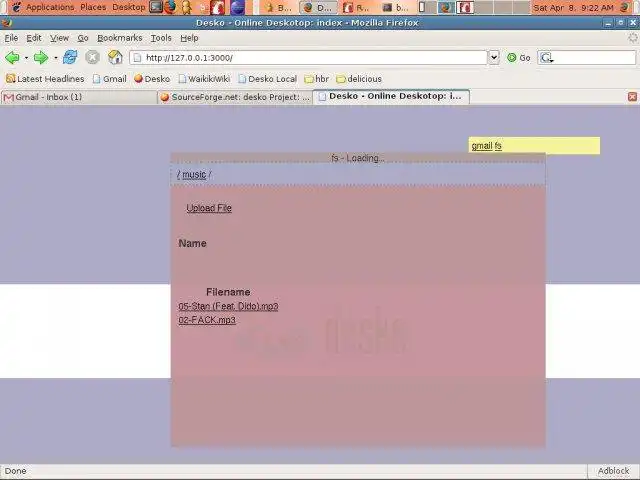Expand the URL bar history dropdown
The image size is (640, 480).
tap(494, 58)
